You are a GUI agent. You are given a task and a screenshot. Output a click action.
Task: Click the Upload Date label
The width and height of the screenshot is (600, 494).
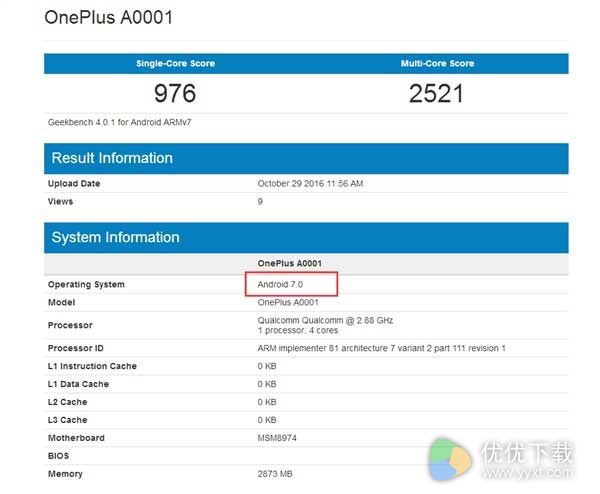coord(74,184)
